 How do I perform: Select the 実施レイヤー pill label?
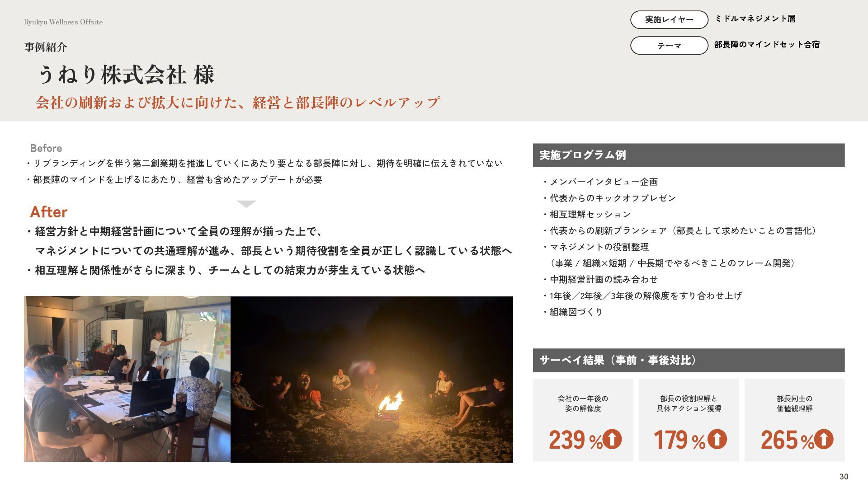pos(669,20)
